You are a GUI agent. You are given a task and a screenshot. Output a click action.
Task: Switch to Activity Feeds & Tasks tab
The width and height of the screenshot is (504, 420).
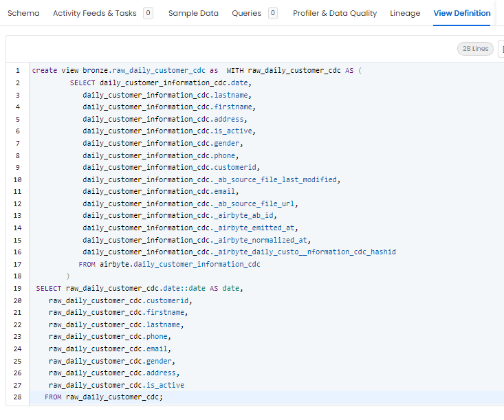pos(94,13)
